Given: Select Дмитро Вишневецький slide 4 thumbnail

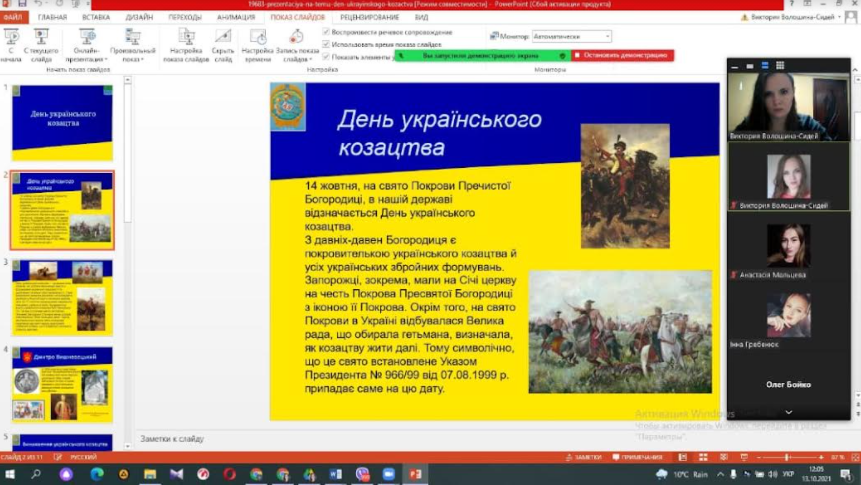Looking at the screenshot, I should 62,384.
